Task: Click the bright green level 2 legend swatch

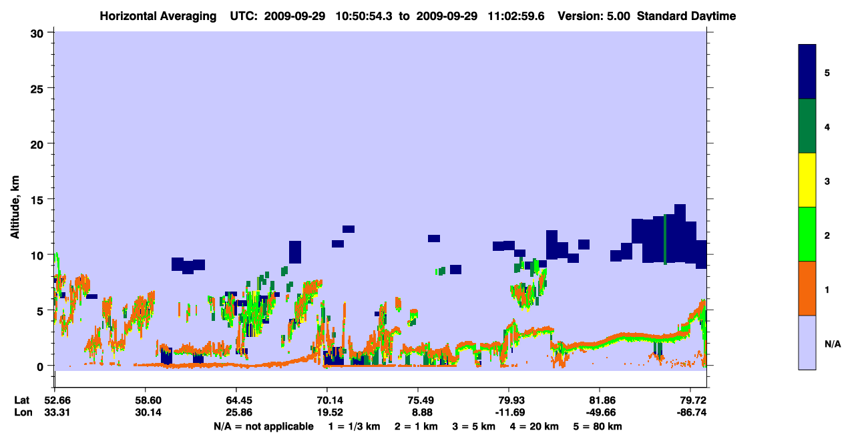Action: (807, 234)
